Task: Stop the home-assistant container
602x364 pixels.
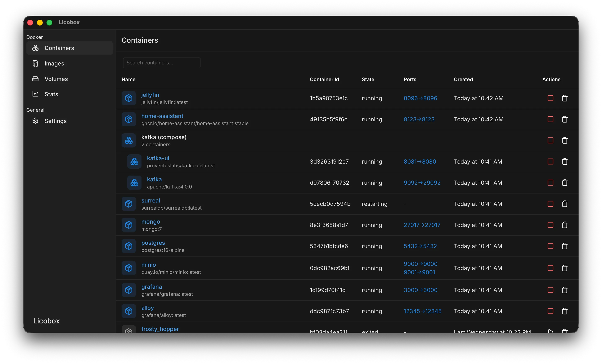Action: click(550, 119)
